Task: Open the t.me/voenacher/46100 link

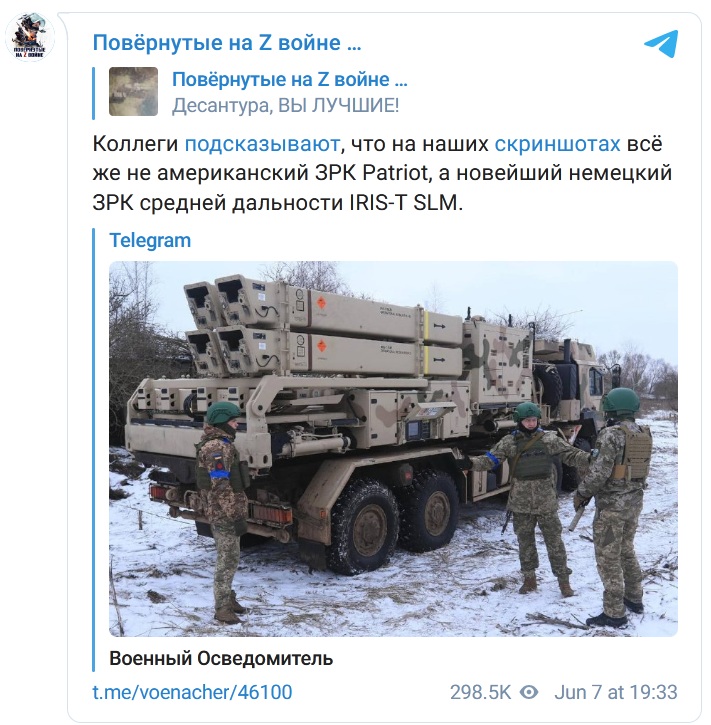Action: (x=192, y=693)
